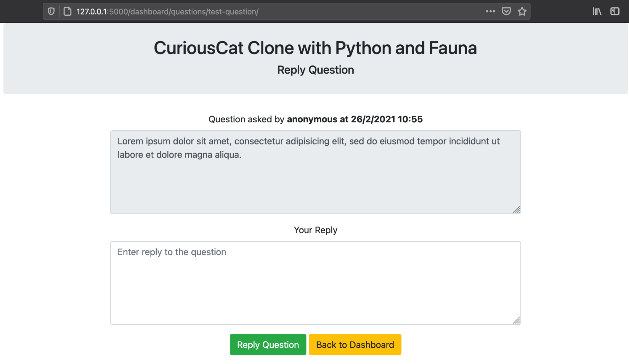View site information via the page icon

[x=67, y=11]
